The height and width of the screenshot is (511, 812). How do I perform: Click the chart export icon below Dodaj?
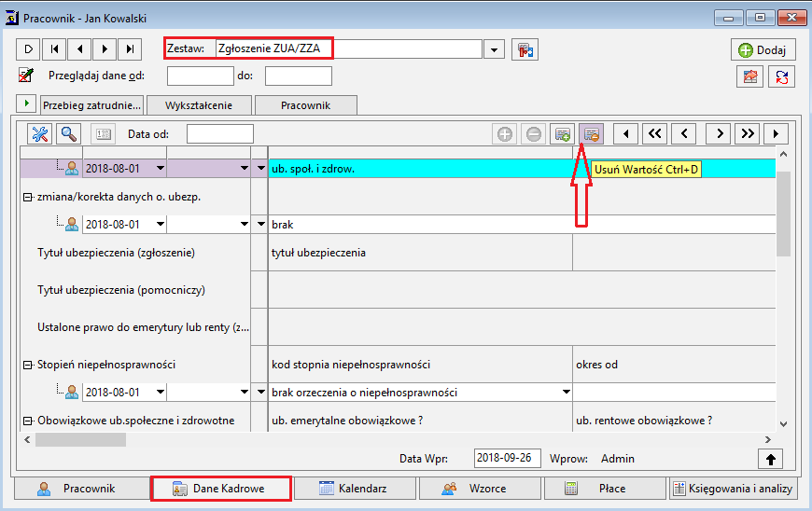point(749,77)
